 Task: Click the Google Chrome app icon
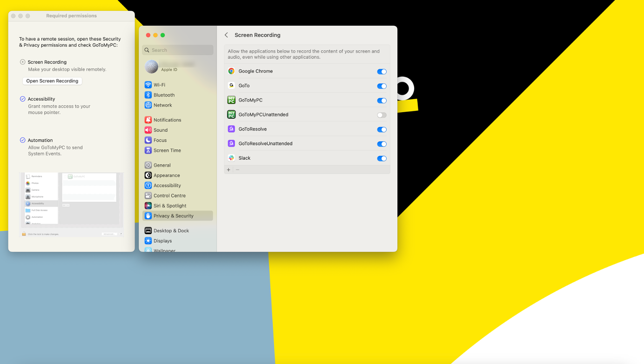231,72
